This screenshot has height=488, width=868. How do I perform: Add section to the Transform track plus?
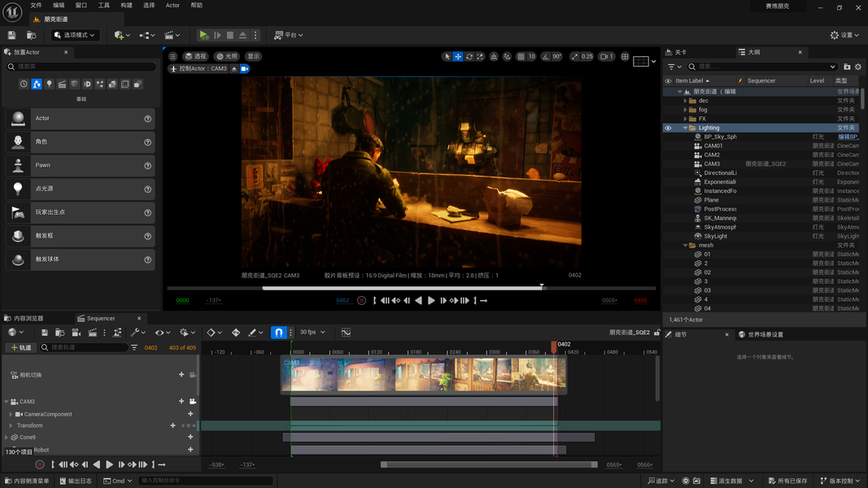pyautogui.click(x=172, y=425)
